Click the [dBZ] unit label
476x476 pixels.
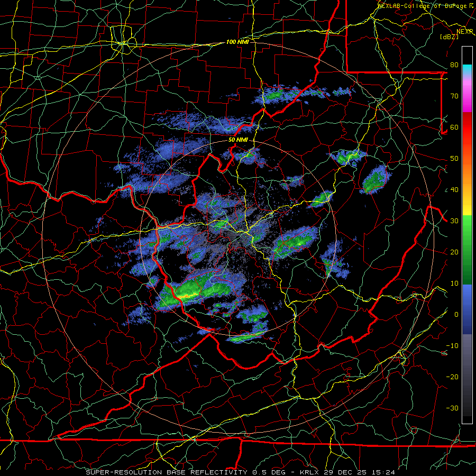pyautogui.click(x=449, y=36)
